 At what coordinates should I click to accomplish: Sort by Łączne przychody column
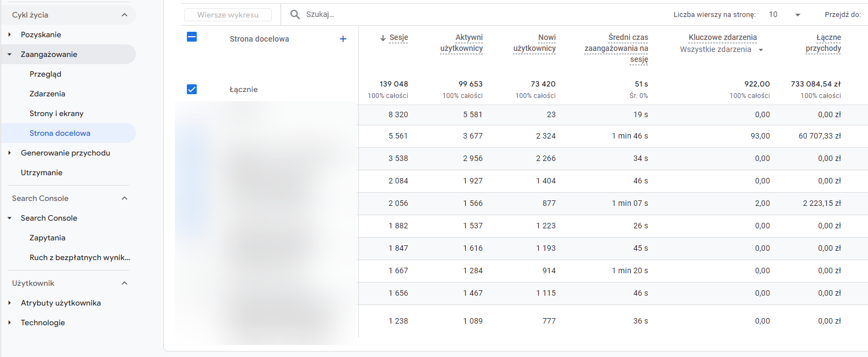point(823,43)
